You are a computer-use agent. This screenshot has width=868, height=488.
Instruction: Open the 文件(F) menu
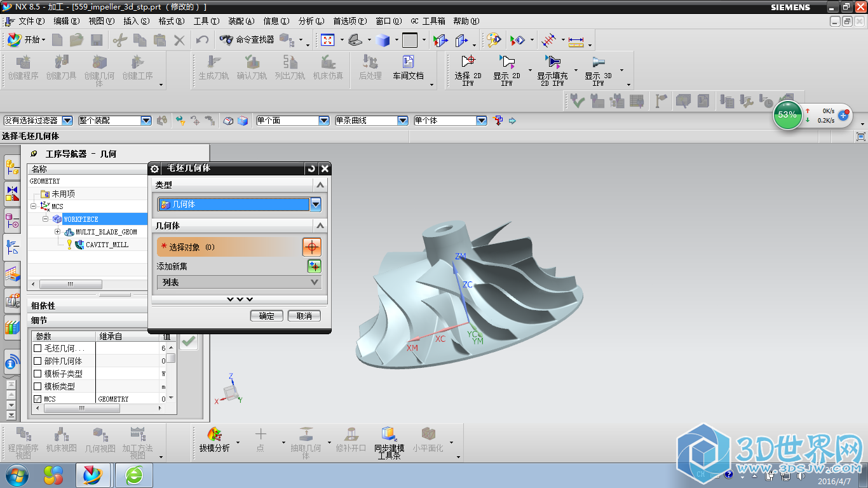[x=31, y=21]
